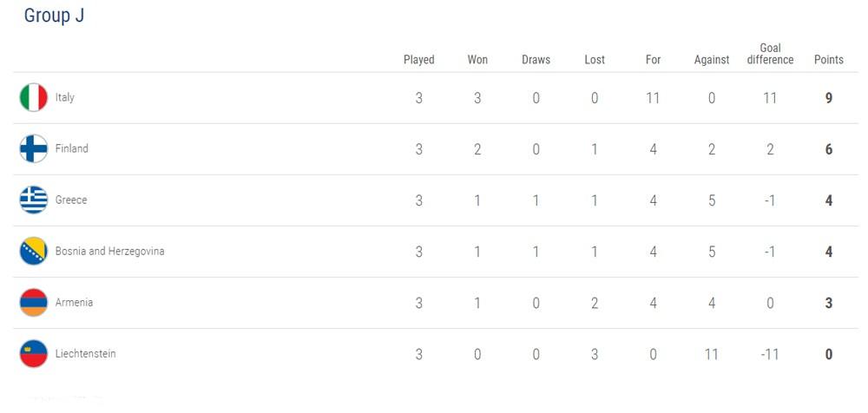Viewport: 868px width, 413px height.
Task: Select the Bosnia and Herzegovina team name
Action: pyautogui.click(x=109, y=252)
